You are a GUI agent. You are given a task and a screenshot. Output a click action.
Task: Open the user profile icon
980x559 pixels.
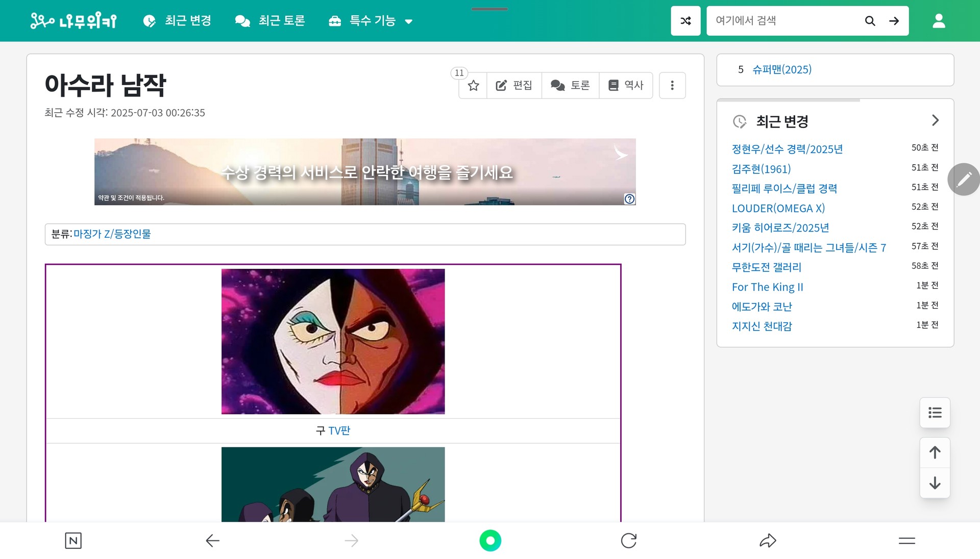coord(939,21)
